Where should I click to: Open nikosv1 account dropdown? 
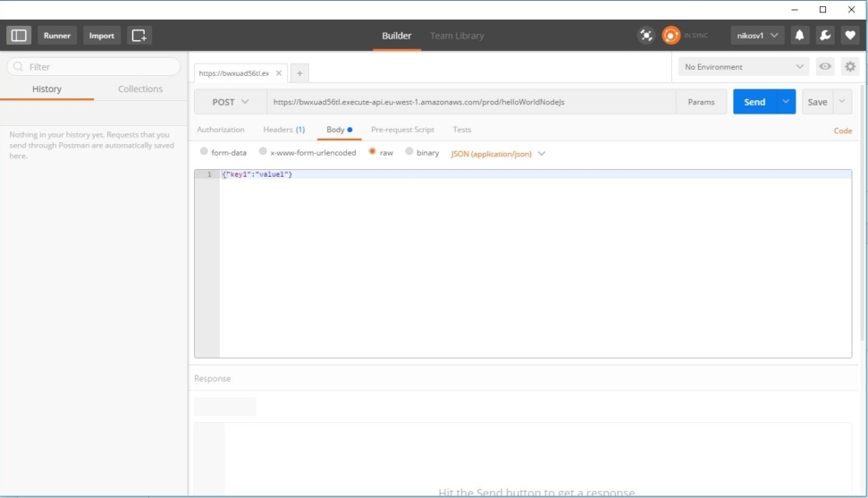tap(757, 36)
